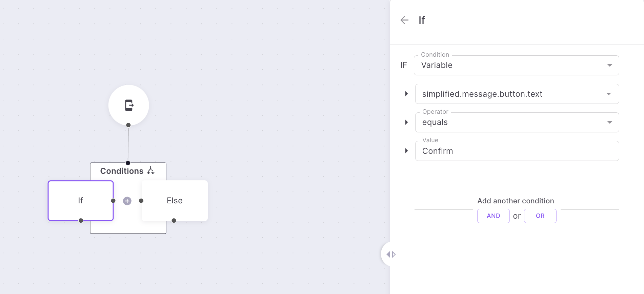Click the branch icon beside Conditions

click(x=151, y=170)
